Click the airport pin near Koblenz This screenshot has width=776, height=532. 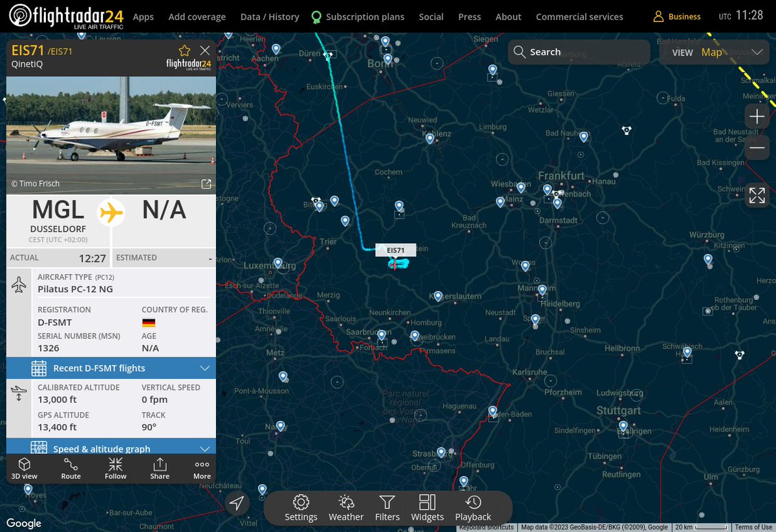click(429, 138)
